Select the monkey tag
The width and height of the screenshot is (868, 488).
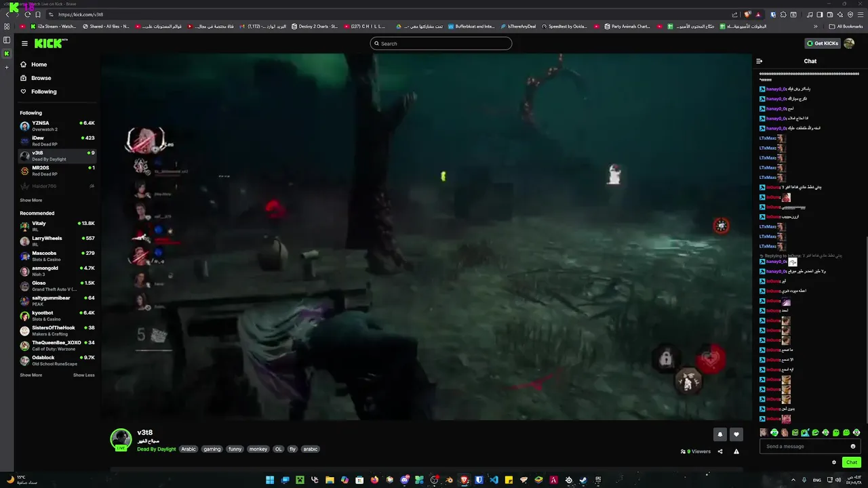258,449
